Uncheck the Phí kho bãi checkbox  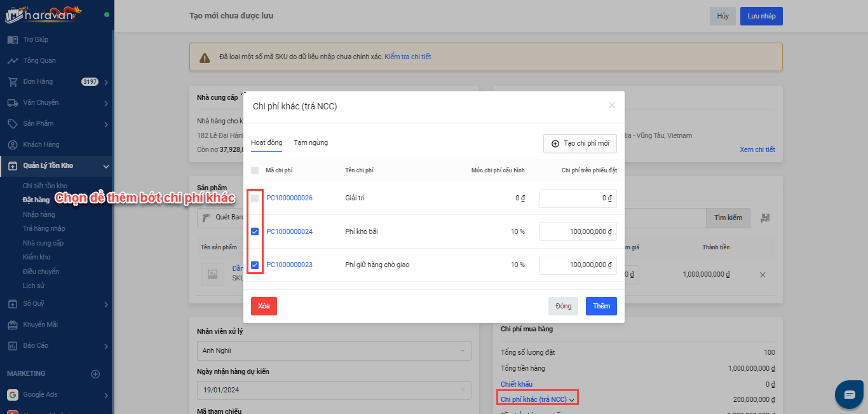[x=255, y=231]
